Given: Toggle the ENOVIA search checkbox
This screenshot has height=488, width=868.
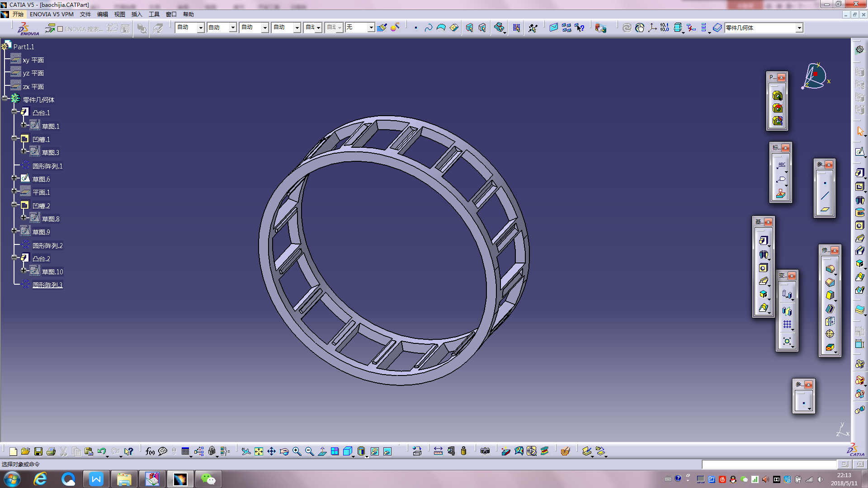Looking at the screenshot, I should [x=60, y=29].
